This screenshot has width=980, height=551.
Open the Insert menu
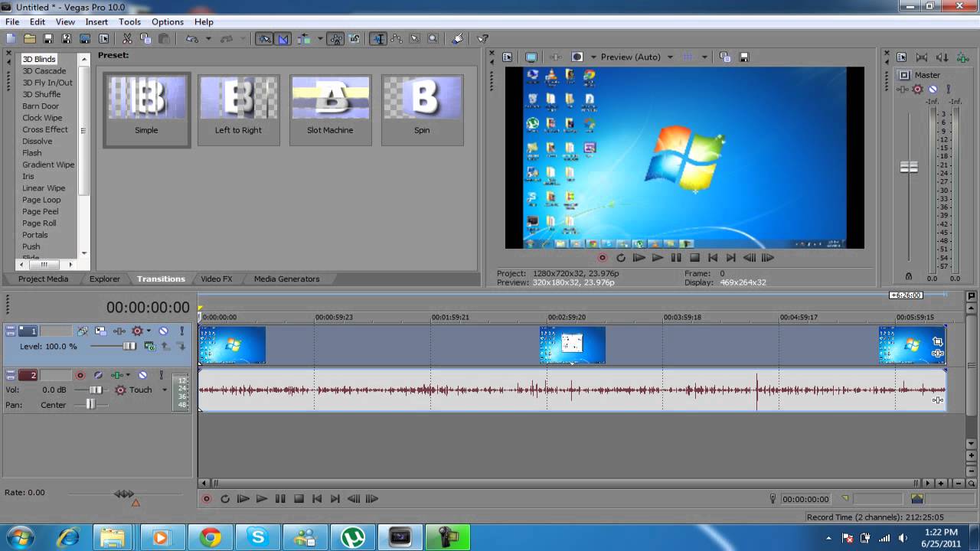(96, 21)
